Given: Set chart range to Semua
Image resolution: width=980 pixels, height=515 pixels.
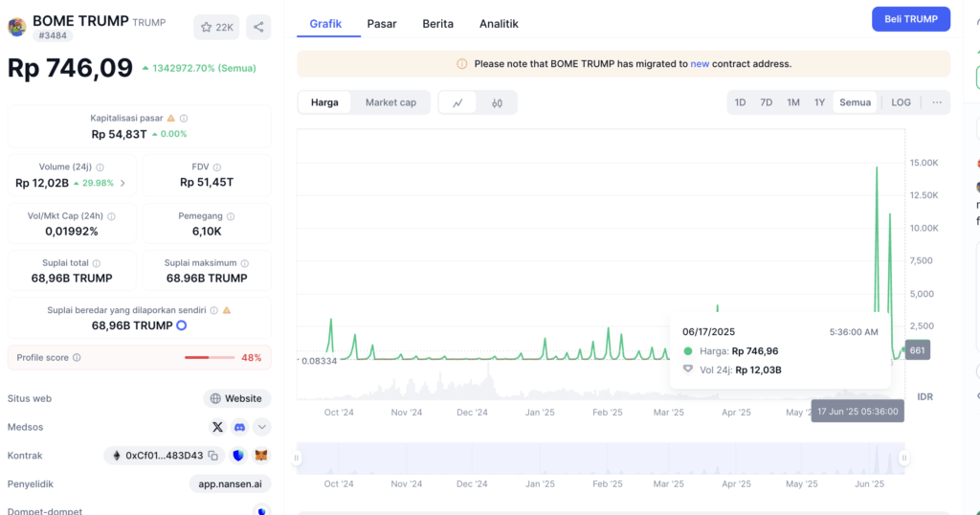Looking at the screenshot, I should click(x=855, y=102).
